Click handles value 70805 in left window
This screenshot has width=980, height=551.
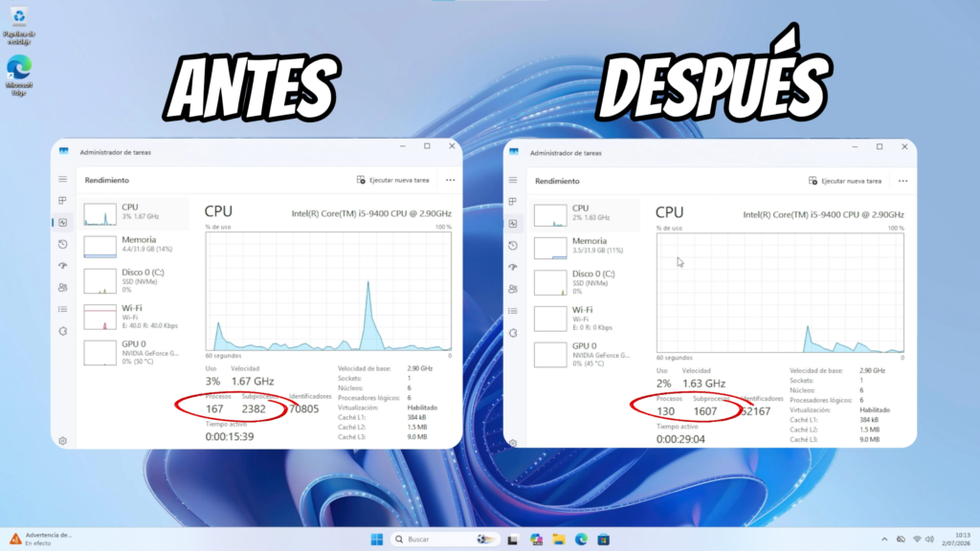point(303,408)
